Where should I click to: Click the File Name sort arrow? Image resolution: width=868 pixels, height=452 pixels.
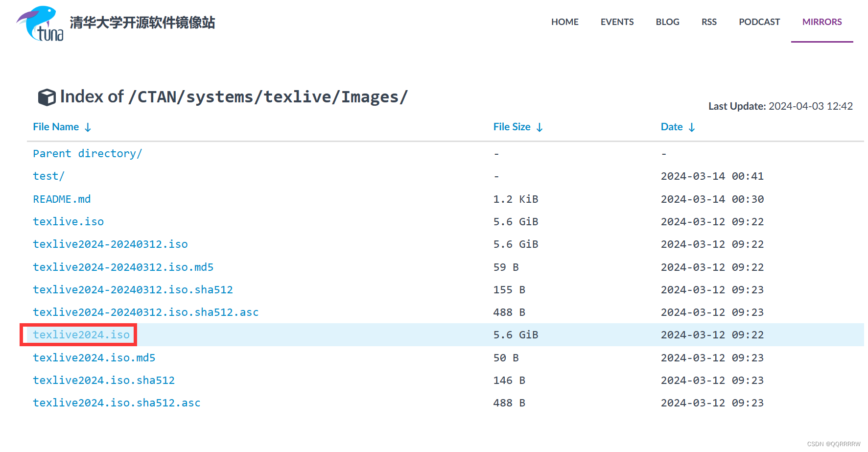(88, 127)
